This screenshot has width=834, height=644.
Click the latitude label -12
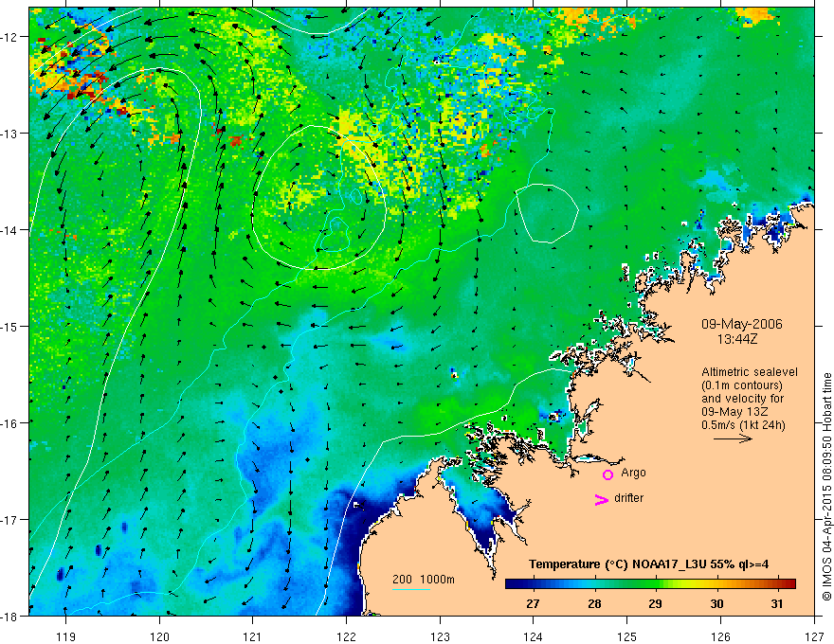click(x=9, y=37)
